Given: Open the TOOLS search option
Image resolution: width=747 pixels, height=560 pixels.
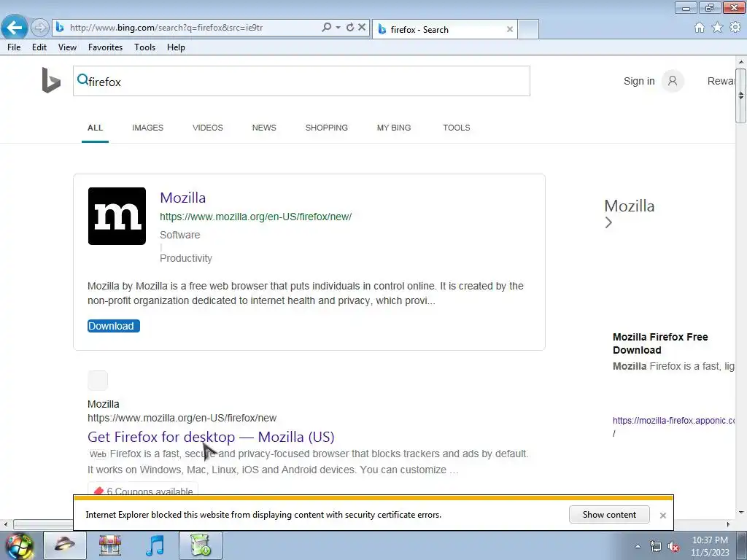Looking at the screenshot, I should (457, 128).
